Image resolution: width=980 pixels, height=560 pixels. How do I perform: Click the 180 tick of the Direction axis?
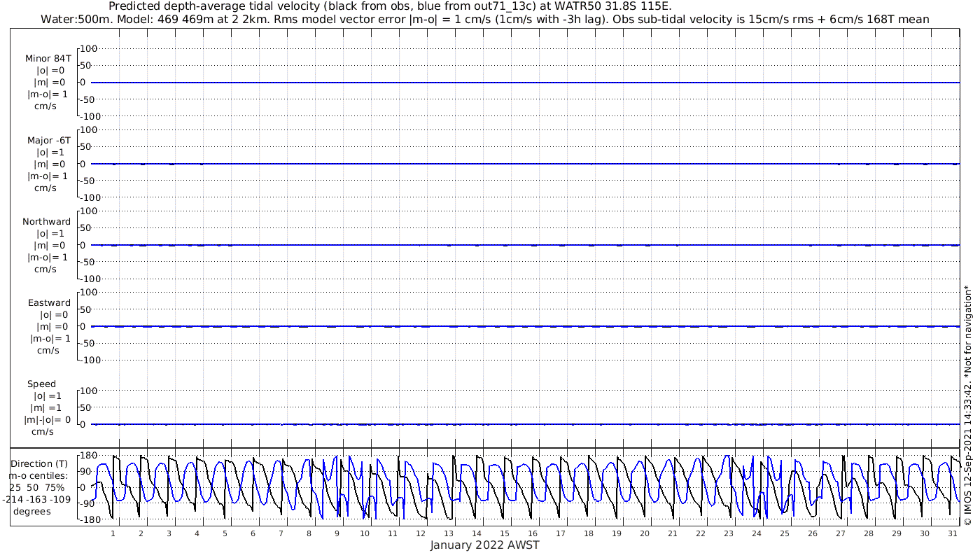pos(87,456)
